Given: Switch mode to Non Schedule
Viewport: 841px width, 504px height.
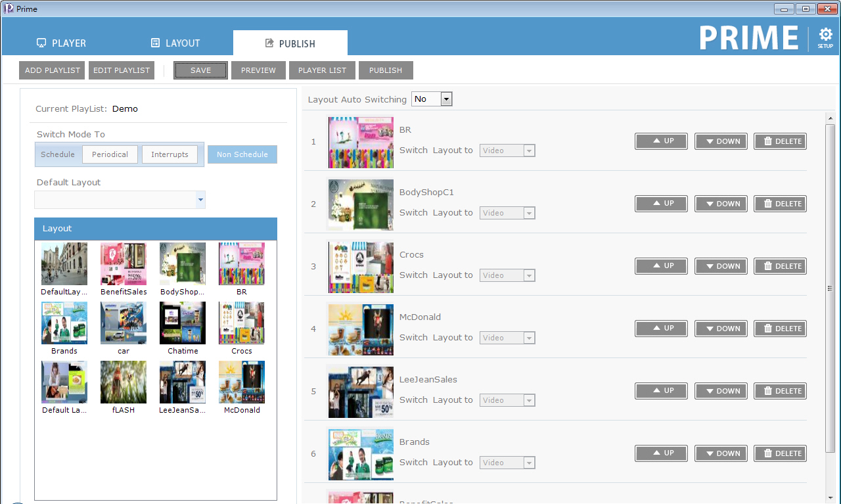Looking at the screenshot, I should point(242,154).
